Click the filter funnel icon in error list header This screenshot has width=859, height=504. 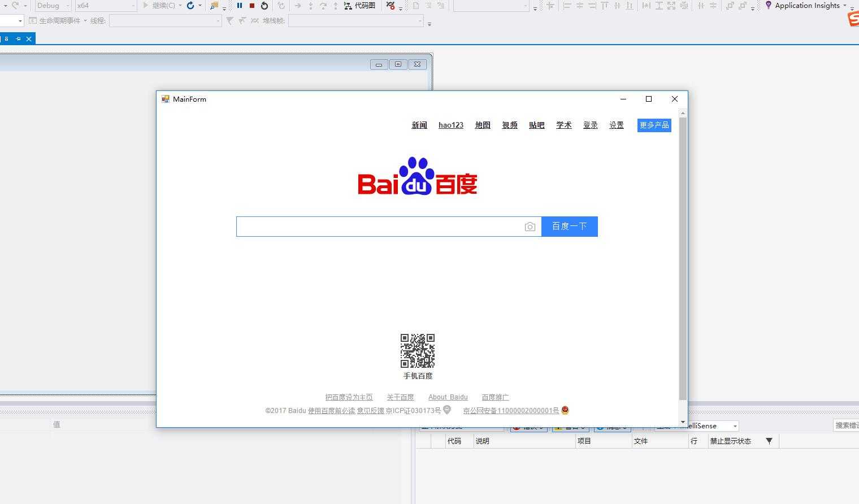tap(769, 441)
